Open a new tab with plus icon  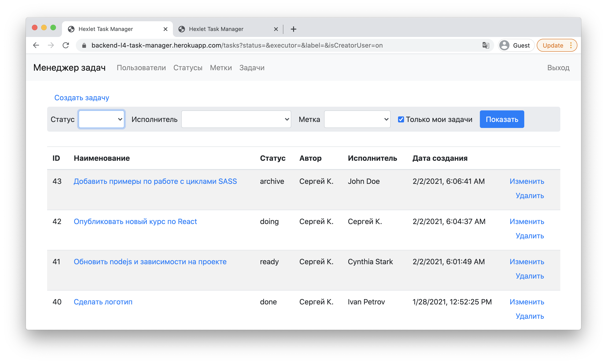[293, 29]
